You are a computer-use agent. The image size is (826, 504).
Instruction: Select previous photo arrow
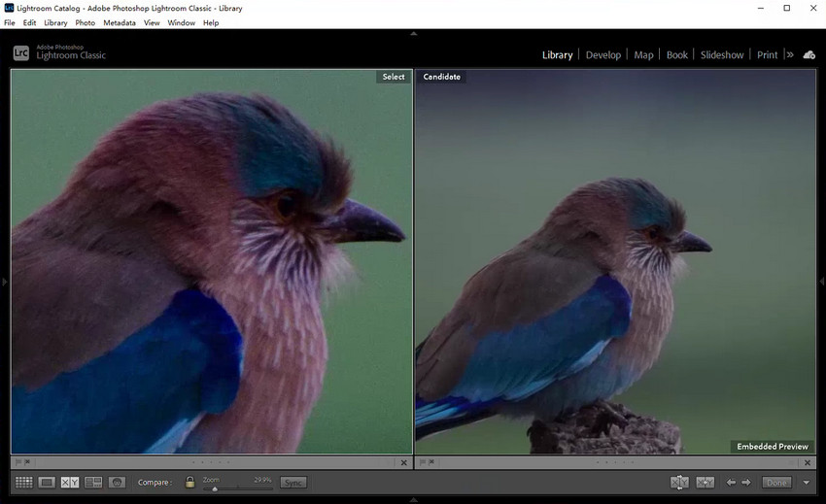point(731,482)
